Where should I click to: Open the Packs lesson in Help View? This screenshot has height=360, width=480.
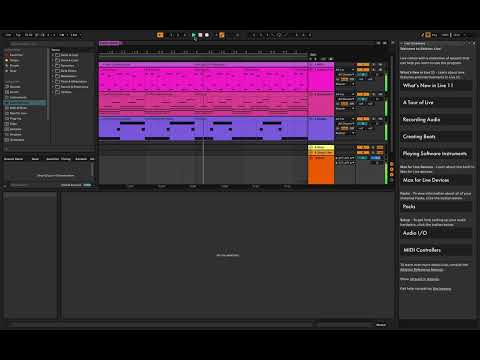pos(436,207)
